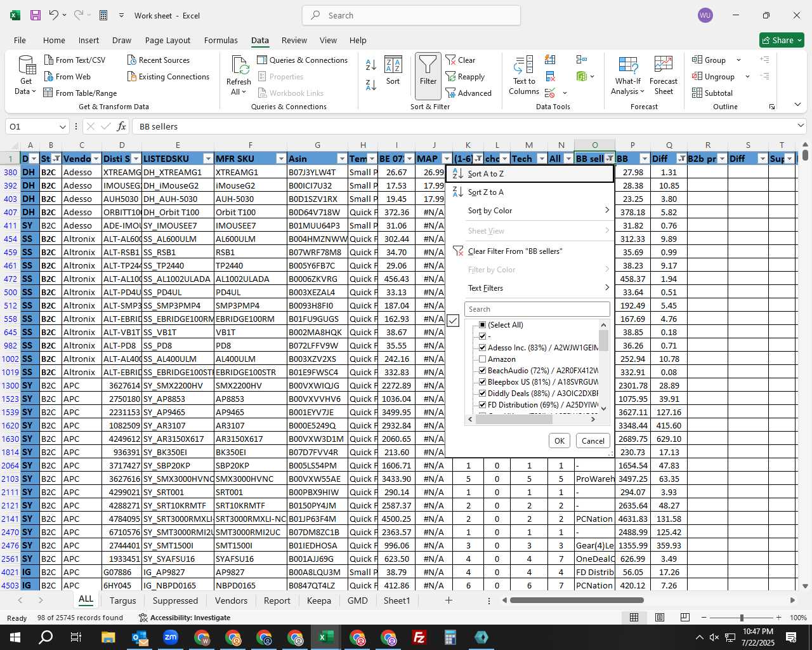Image resolution: width=812 pixels, height=650 pixels.
Task: Open filter dropdown for MAP column
Action: coord(447,159)
